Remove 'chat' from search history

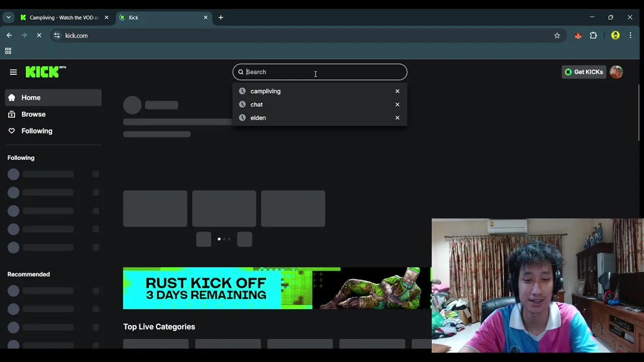pyautogui.click(x=397, y=105)
